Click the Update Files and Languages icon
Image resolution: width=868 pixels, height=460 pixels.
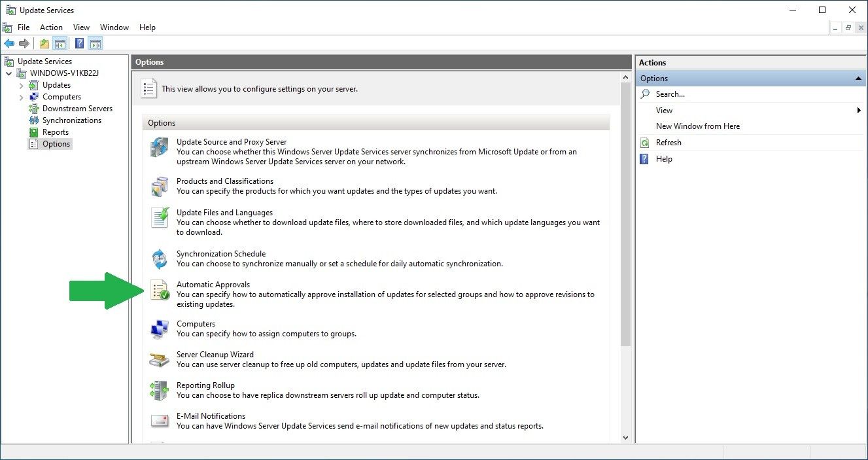(160, 218)
